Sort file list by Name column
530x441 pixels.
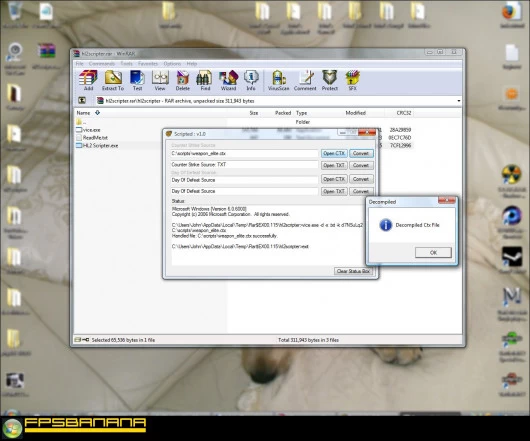(x=83, y=113)
